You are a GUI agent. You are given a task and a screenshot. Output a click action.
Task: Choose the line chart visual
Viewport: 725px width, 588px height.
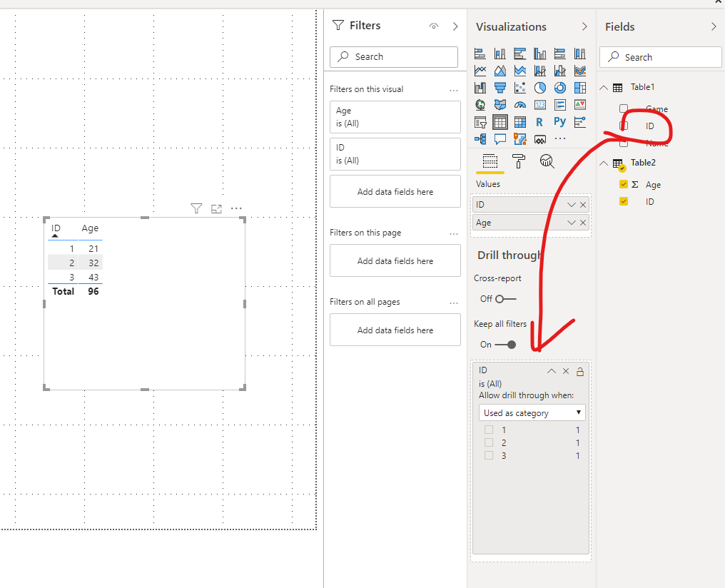click(x=480, y=71)
